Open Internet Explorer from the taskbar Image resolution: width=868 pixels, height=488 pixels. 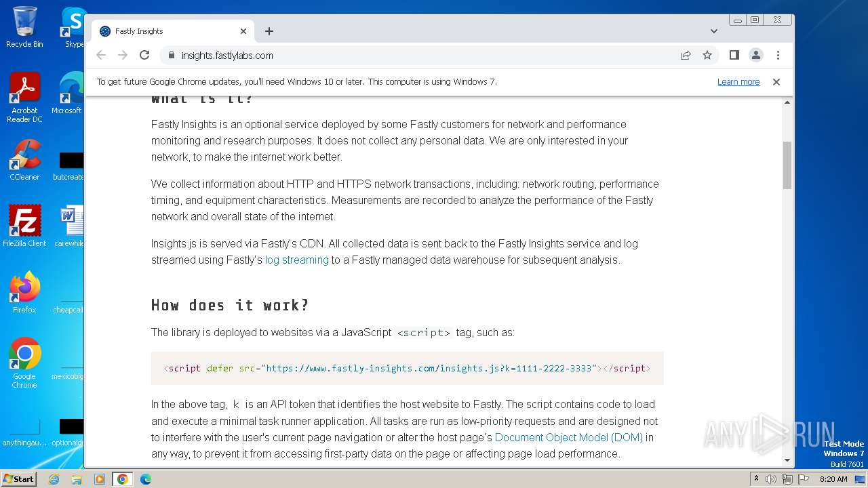[54, 479]
